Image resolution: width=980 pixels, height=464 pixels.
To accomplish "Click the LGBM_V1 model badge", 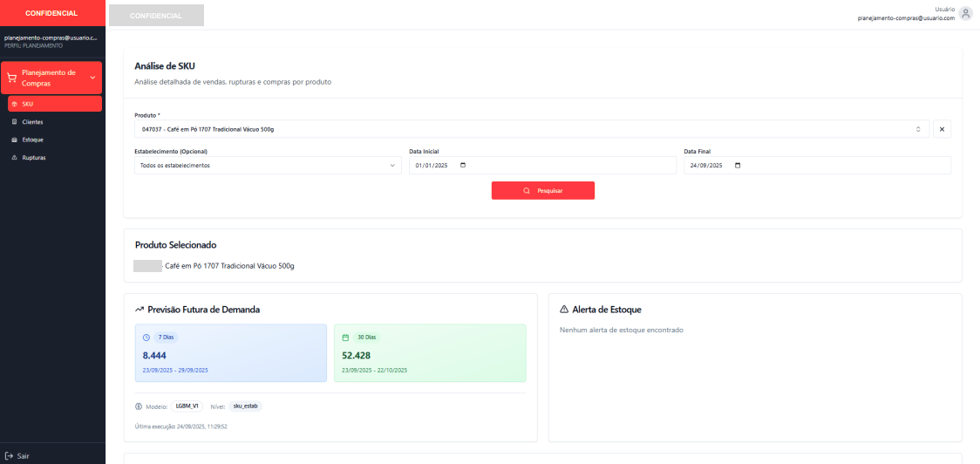I will pyautogui.click(x=187, y=406).
